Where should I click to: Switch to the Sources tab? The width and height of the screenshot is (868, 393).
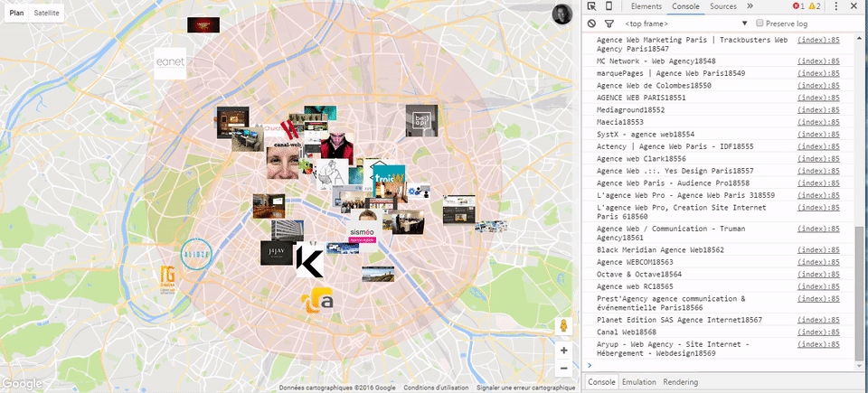tap(722, 6)
